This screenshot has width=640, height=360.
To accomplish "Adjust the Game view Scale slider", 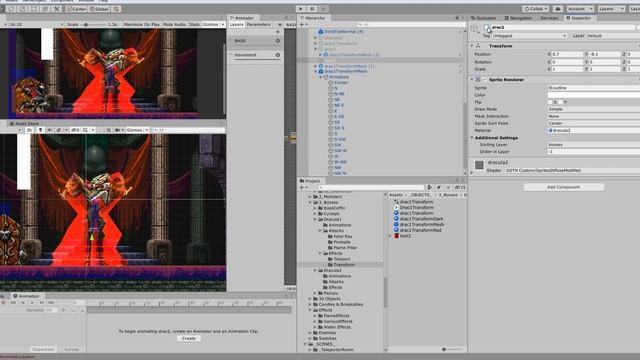I will (93, 24).
